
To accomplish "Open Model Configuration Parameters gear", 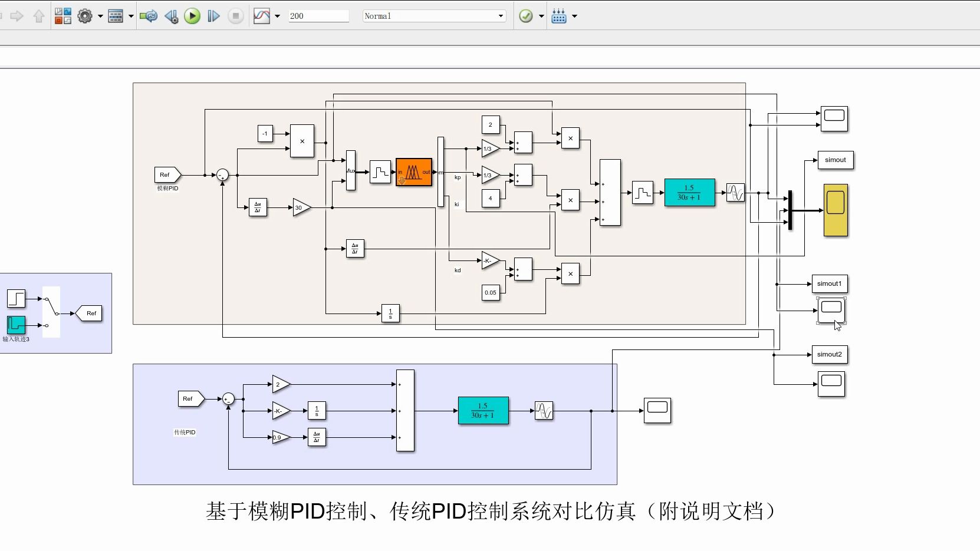I will [x=84, y=16].
